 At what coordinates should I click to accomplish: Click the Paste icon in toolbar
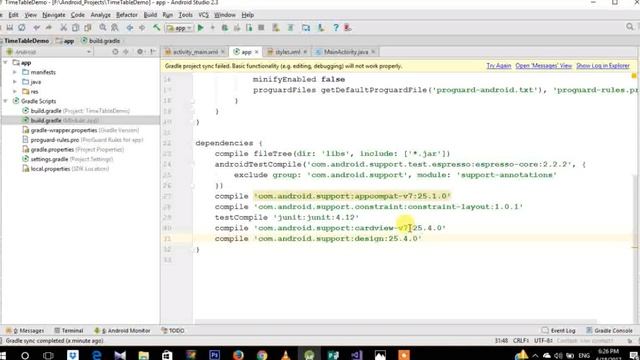(87, 28)
